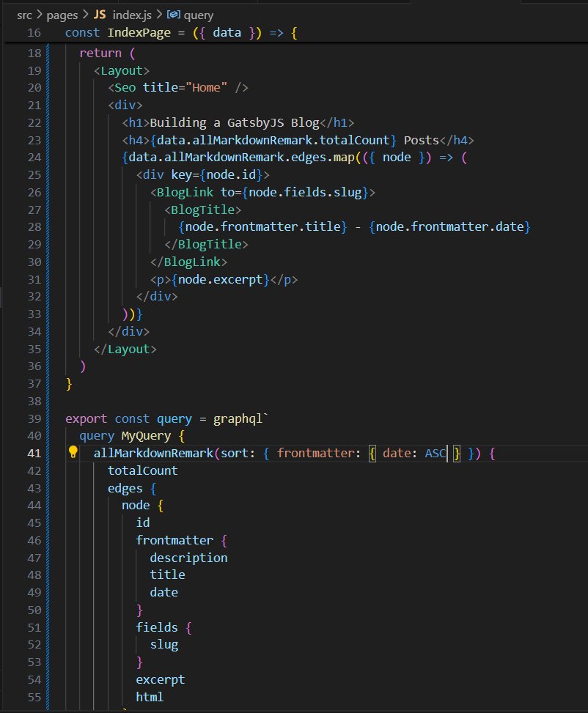This screenshot has height=713, width=588.
Task: Click the BlogLink to={node.fields.slug} tag
Action: (x=262, y=192)
